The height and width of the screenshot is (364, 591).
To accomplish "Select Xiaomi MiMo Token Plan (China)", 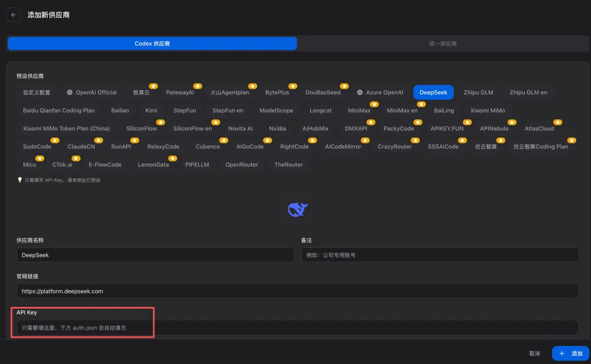I will coord(66,129).
